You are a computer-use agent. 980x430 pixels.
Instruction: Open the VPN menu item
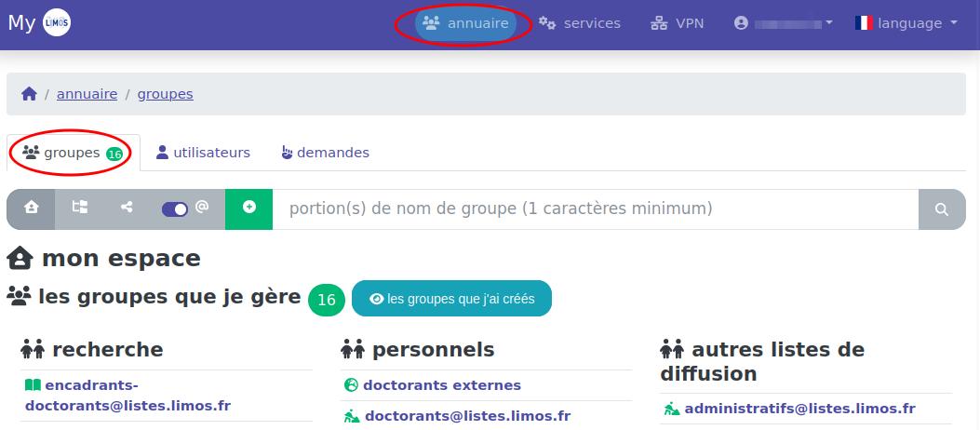pyautogui.click(x=677, y=23)
